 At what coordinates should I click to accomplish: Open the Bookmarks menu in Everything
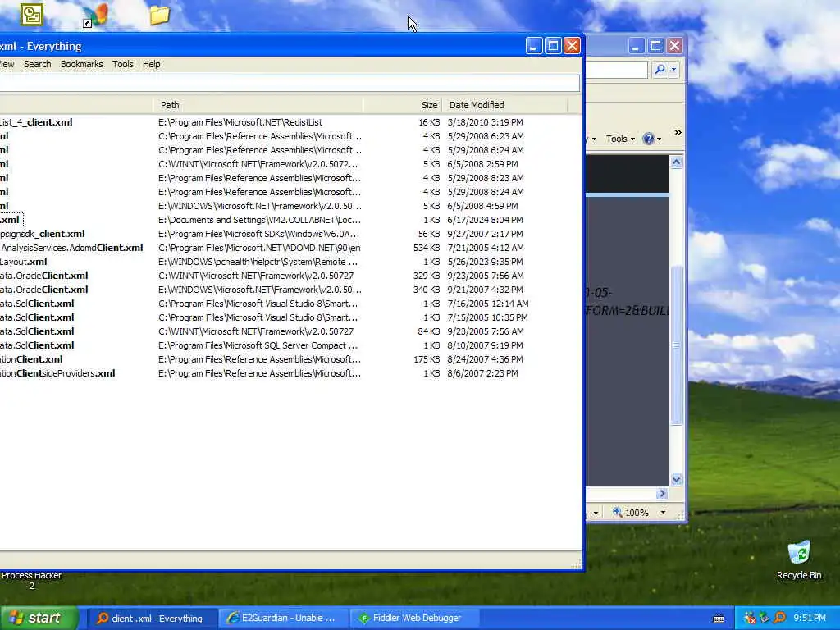[81, 64]
